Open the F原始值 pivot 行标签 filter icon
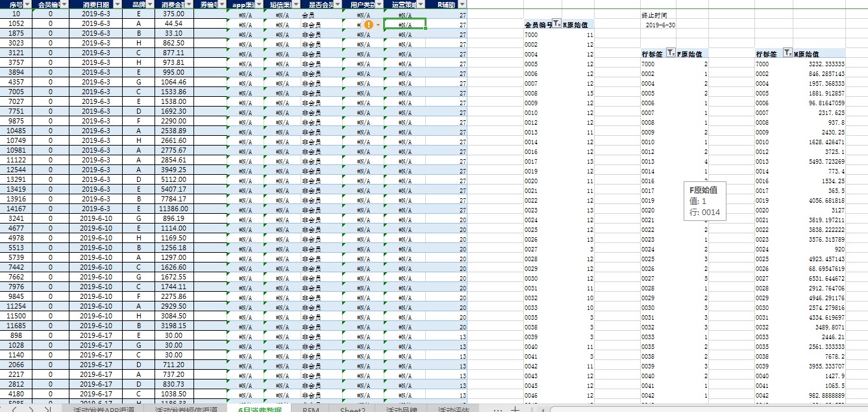 (x=671, y=53)
